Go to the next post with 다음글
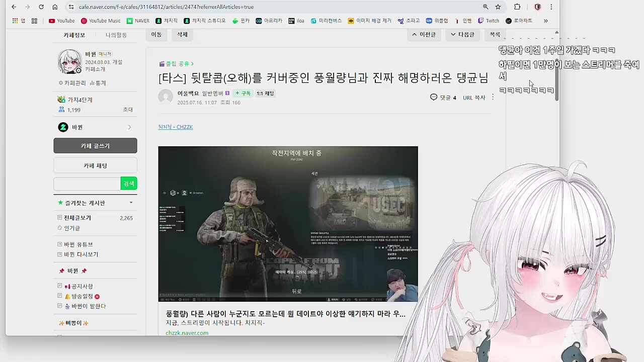 (x=462, y=35)
